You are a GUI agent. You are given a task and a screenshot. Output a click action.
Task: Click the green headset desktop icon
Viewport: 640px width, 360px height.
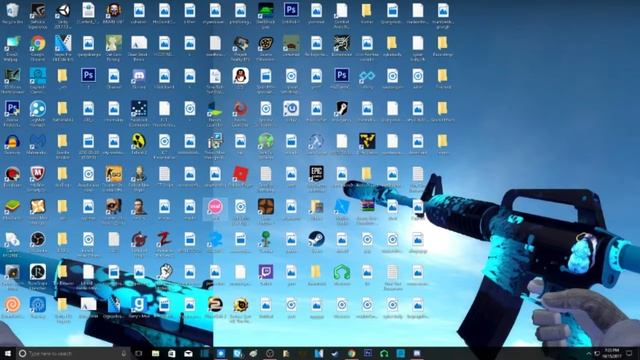(x=342, y=272)
